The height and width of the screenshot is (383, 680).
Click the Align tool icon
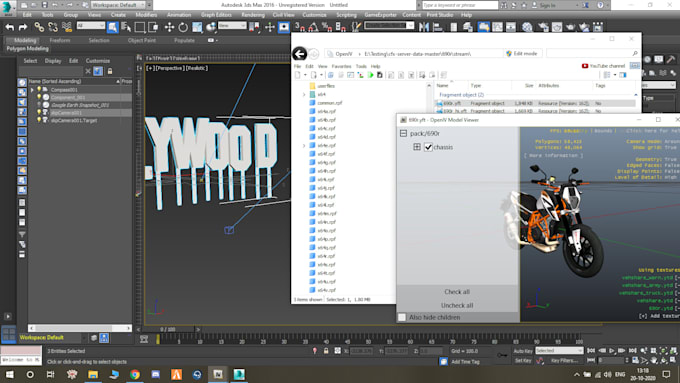coord(438,27)
